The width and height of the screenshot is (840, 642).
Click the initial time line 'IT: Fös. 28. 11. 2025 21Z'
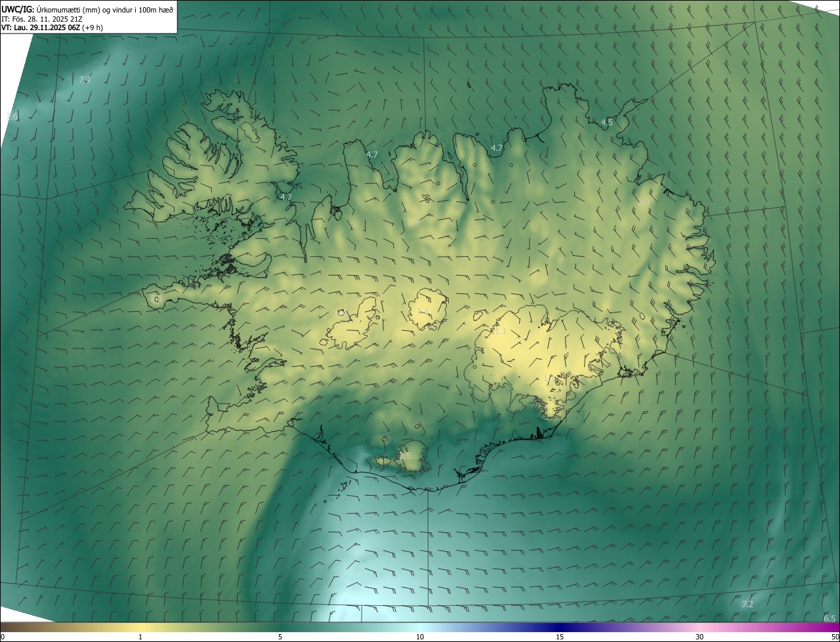coord(42,19)
